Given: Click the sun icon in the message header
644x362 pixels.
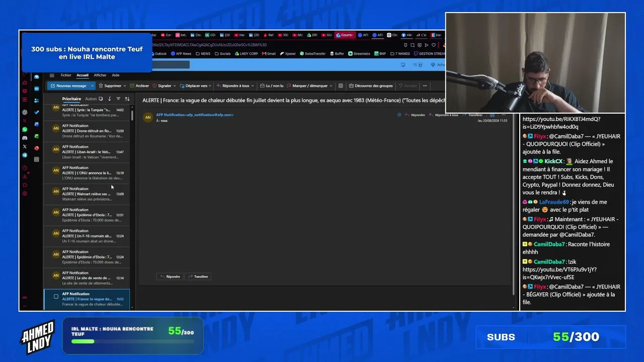Looking at the screenshot, I should point(399,115).
